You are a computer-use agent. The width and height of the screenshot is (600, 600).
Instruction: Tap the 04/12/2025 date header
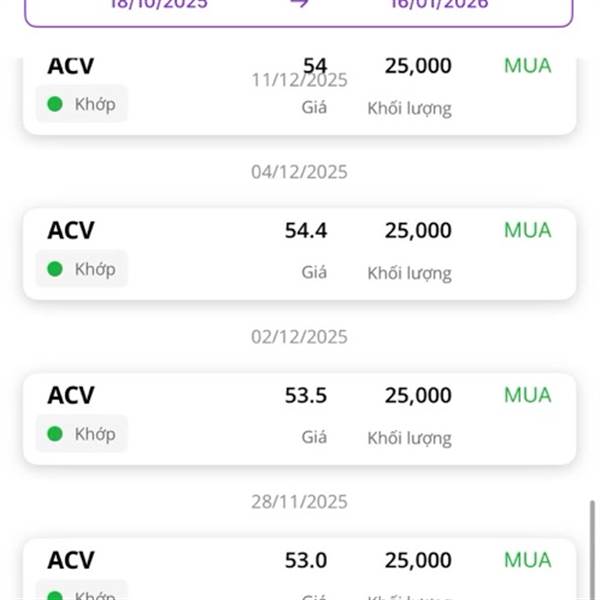[x=299, y=172]
